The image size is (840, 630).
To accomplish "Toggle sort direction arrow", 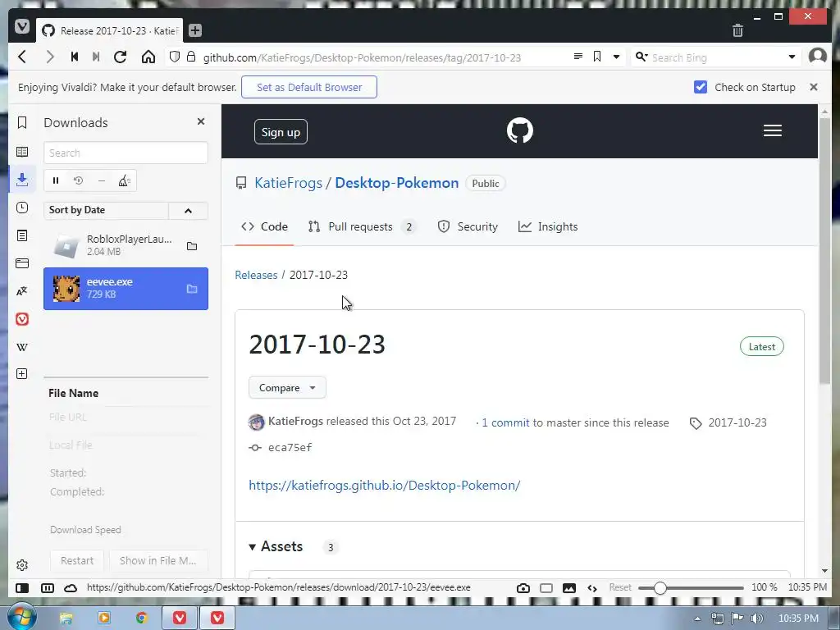I will [x=188, y=211].
